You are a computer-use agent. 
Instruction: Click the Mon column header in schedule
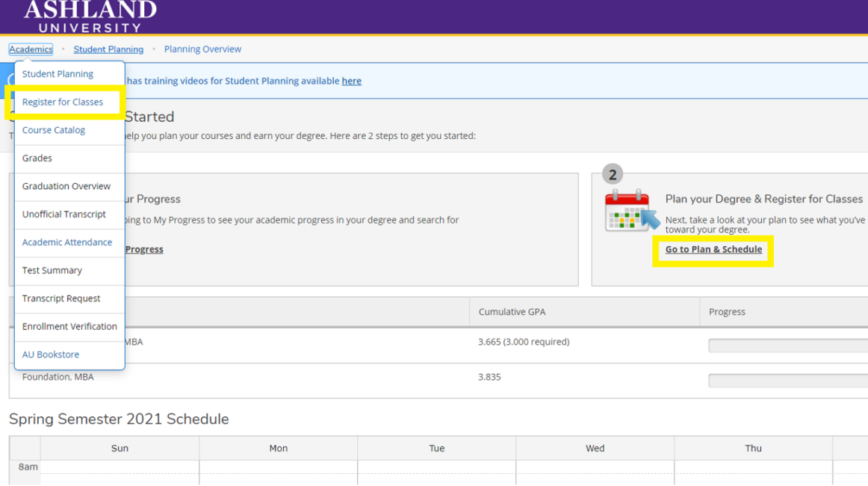coord(279,449)
